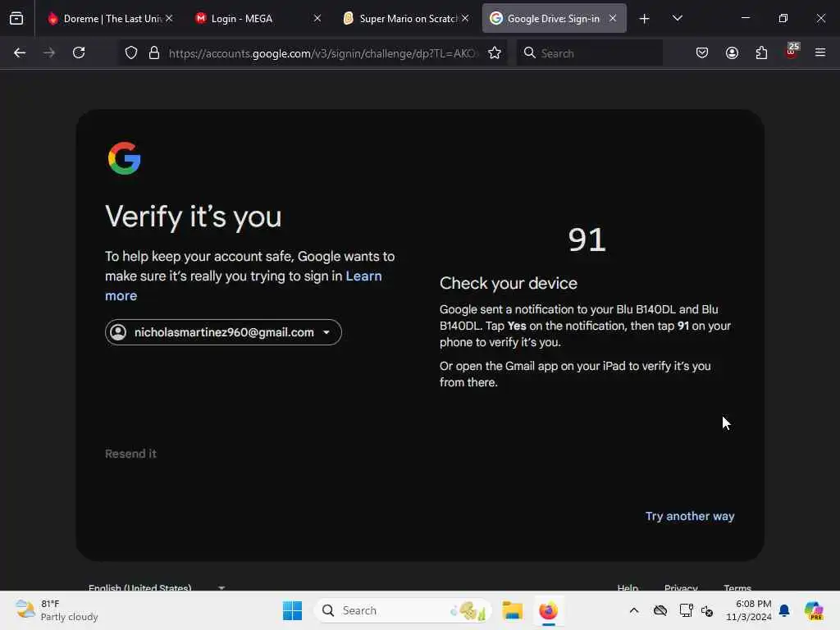This screenshot has width=840, height=630.
Task: Open the Terms footer link
Action: (737, 587)
